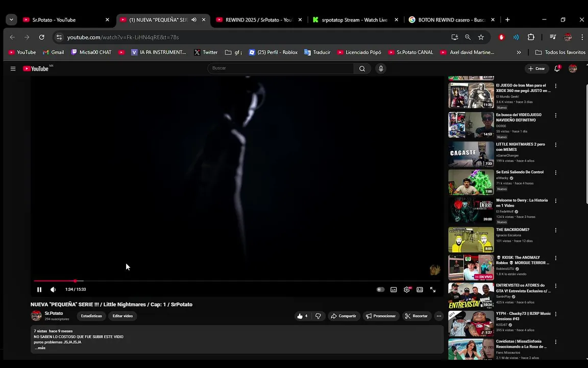
Task: Click the Recortar button
Action: pos(416,316)
